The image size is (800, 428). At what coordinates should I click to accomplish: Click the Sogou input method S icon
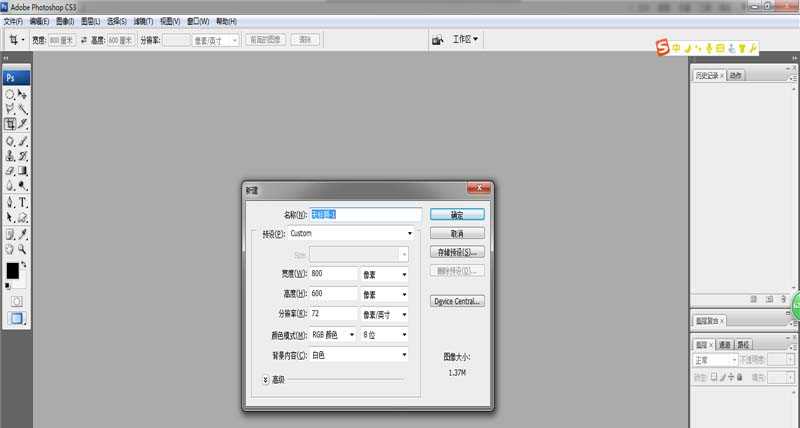coord(661,47)
